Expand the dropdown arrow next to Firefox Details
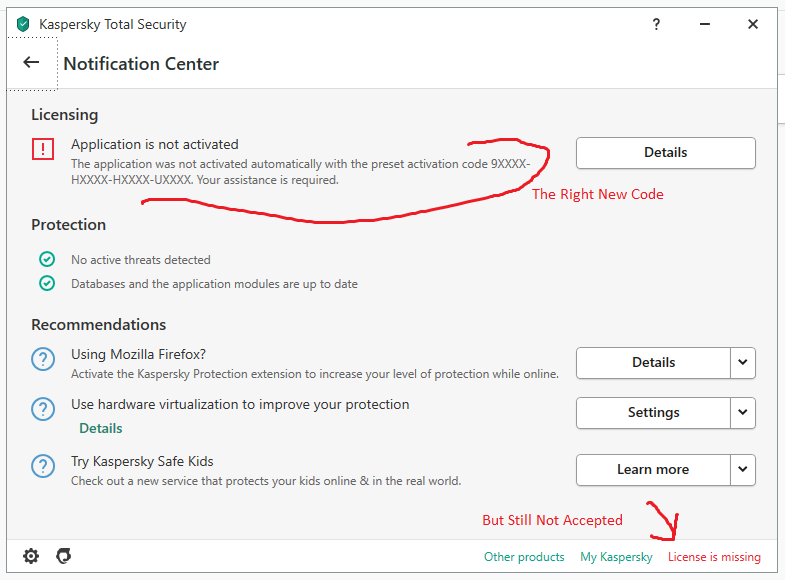Screen dimensions: 785x580 pyautogui.click(x=742, y=362)
